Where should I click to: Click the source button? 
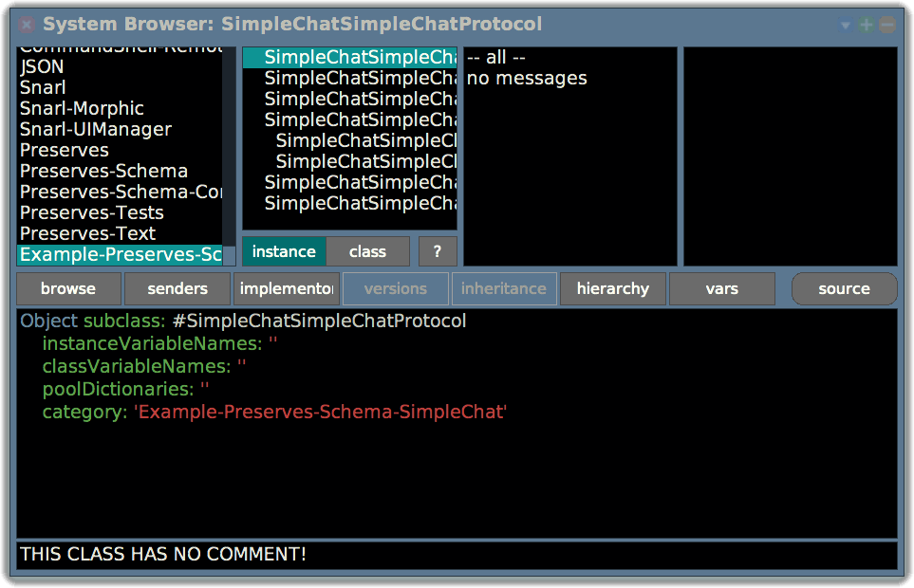point(844,288)
